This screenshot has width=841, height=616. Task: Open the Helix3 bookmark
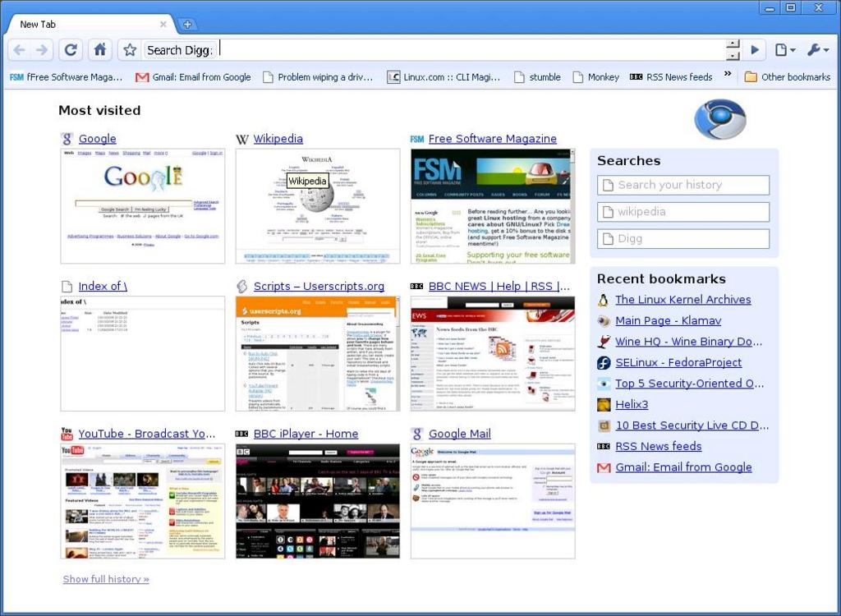click(x=632, y=404)
